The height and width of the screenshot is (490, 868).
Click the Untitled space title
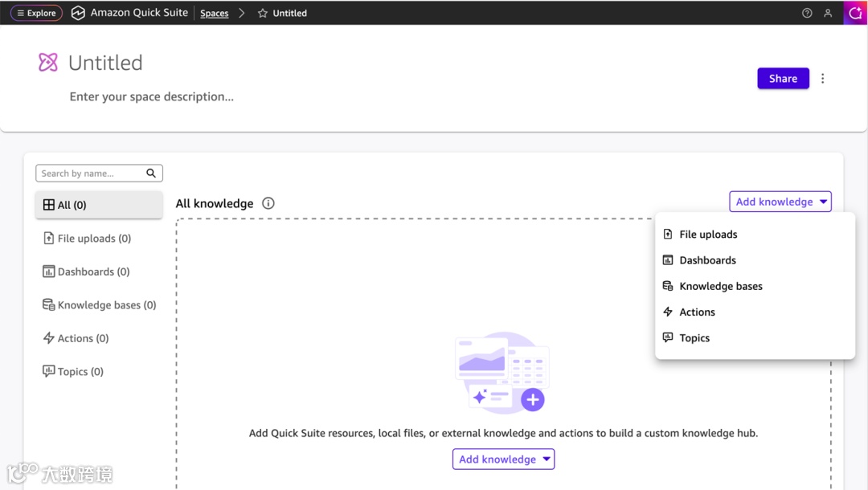pos(105,63)
